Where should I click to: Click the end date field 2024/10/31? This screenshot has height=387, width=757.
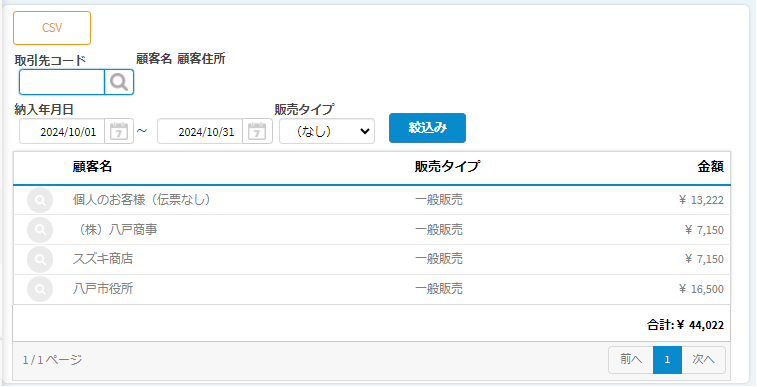pos(200,131)
